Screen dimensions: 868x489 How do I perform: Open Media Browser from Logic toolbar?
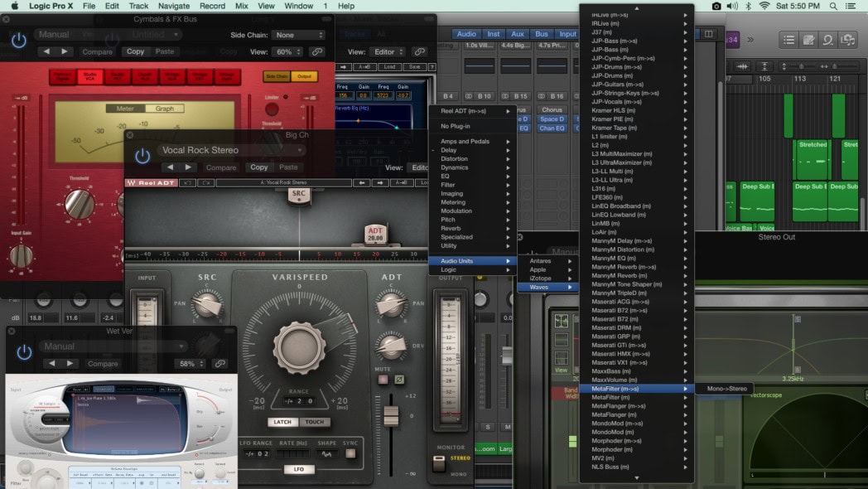point(847,40)
